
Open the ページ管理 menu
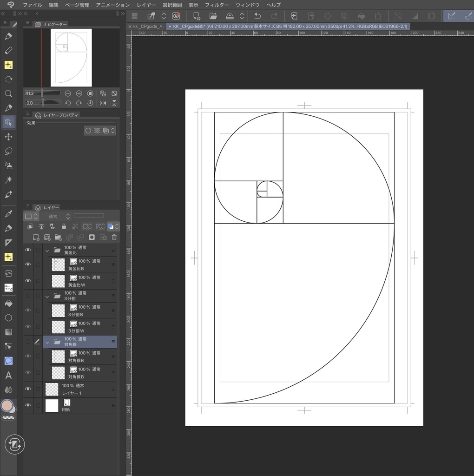tap(77, 5)
